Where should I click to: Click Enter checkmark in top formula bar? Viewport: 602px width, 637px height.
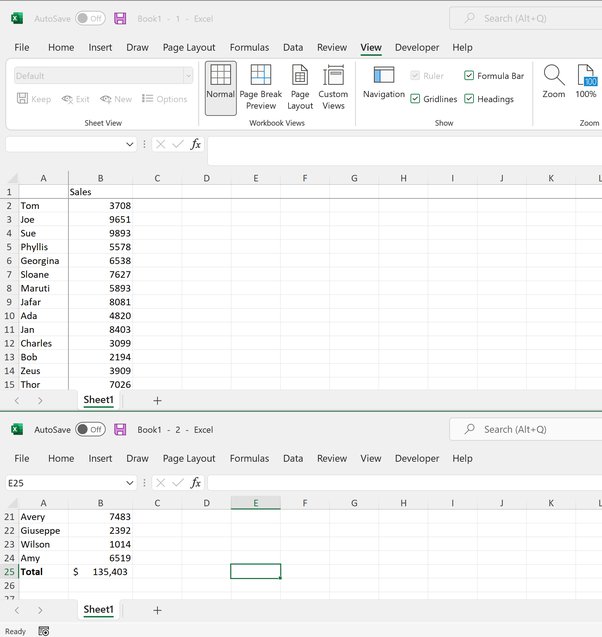[x=178, y=144]
